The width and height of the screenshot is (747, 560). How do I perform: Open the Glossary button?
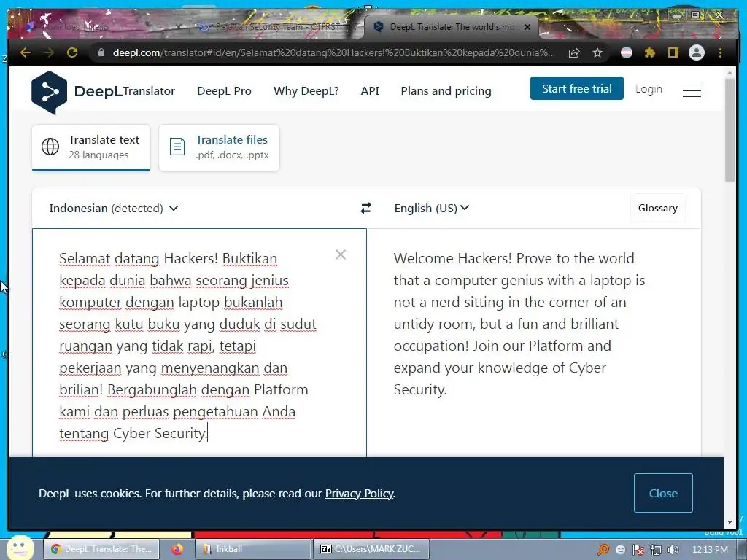coord(658,208)
